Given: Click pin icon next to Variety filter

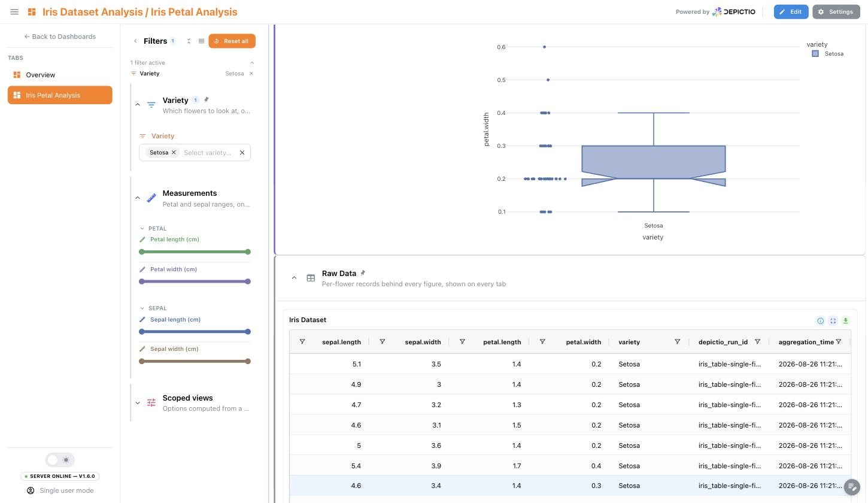Looking at the screenshot, I should pyautogui.click(x=207, y=99).
